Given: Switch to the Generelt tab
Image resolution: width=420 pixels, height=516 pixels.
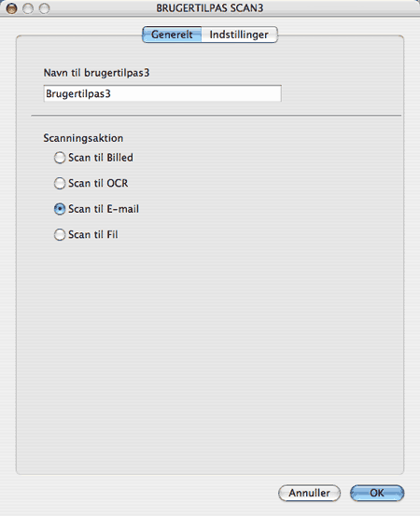Looking at the screenshot, I should pos(172,35).
